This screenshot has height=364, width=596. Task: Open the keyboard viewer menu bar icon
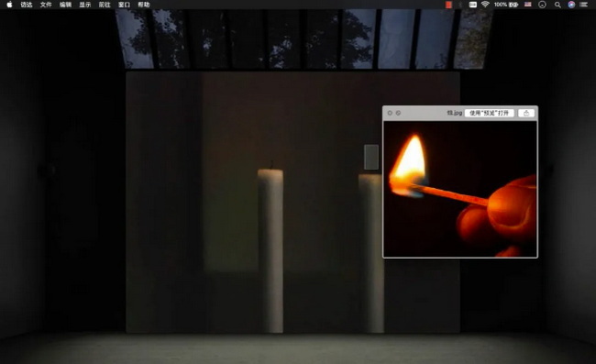[x=473, y=5]
